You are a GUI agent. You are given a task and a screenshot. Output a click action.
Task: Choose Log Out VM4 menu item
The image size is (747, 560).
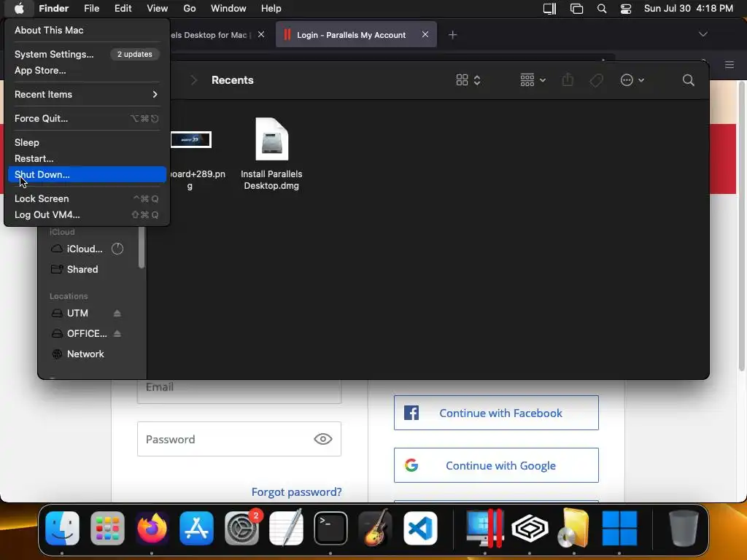point(87,215)
